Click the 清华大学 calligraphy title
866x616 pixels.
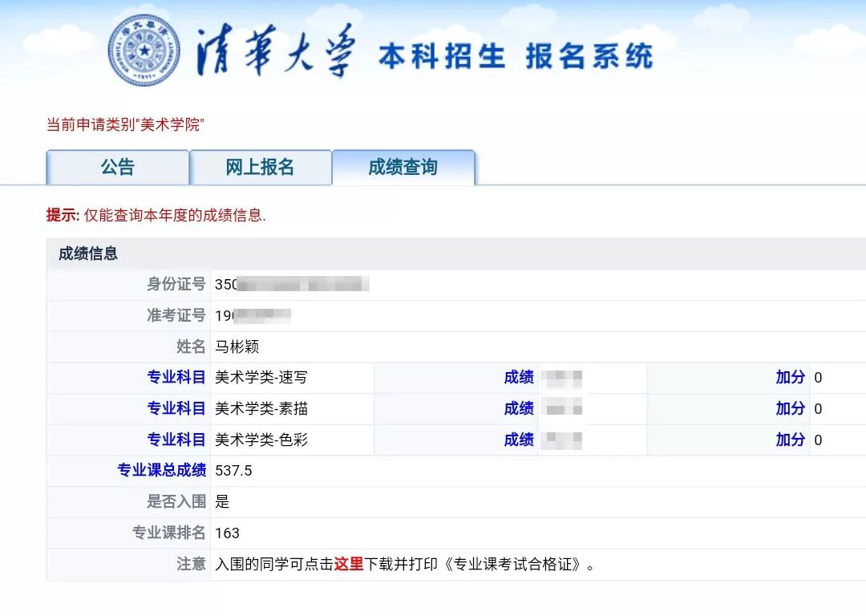tap(275, 52)
